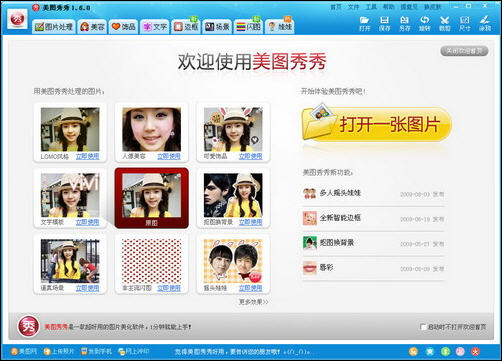Image resolution: width=502 pixels, height=361 pixels.
Task: Select the 抠图换背景 sample thumbnail
Action: click(233, 195)
